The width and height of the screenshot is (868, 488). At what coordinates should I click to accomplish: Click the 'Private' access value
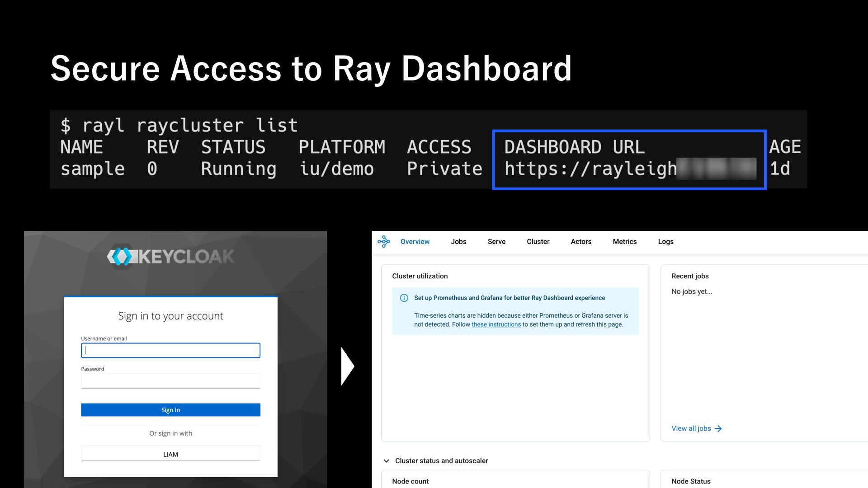point(444,169)
